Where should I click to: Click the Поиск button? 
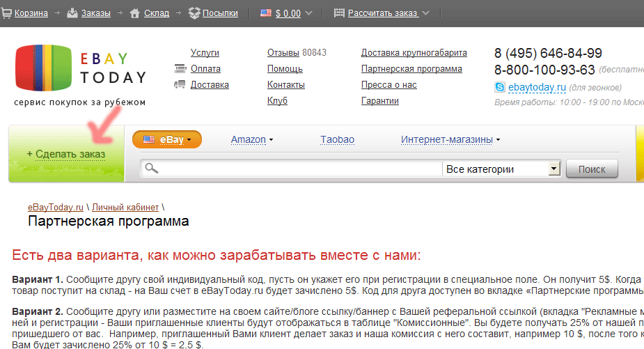click(x=592, y=169)
